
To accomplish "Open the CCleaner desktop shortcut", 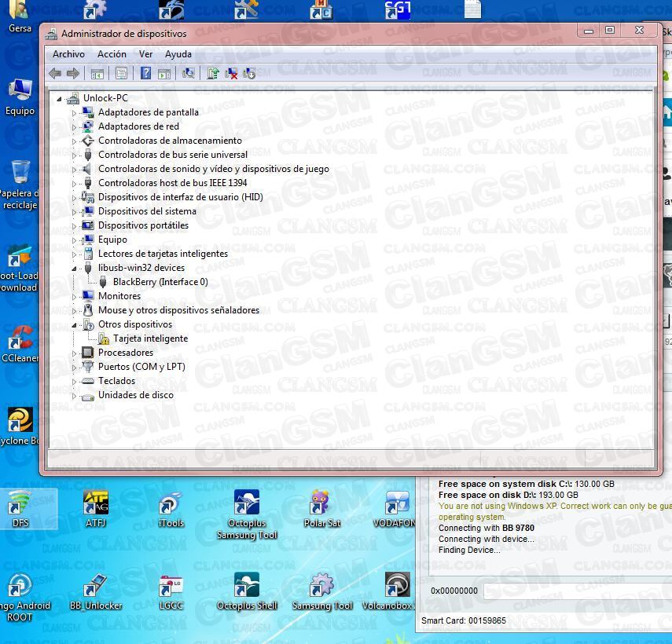I will [20, 344].
